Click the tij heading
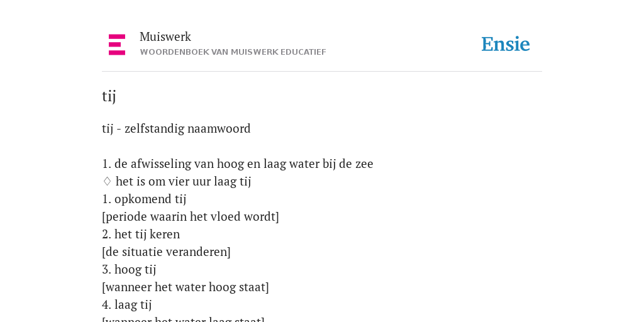 point(109,96)
